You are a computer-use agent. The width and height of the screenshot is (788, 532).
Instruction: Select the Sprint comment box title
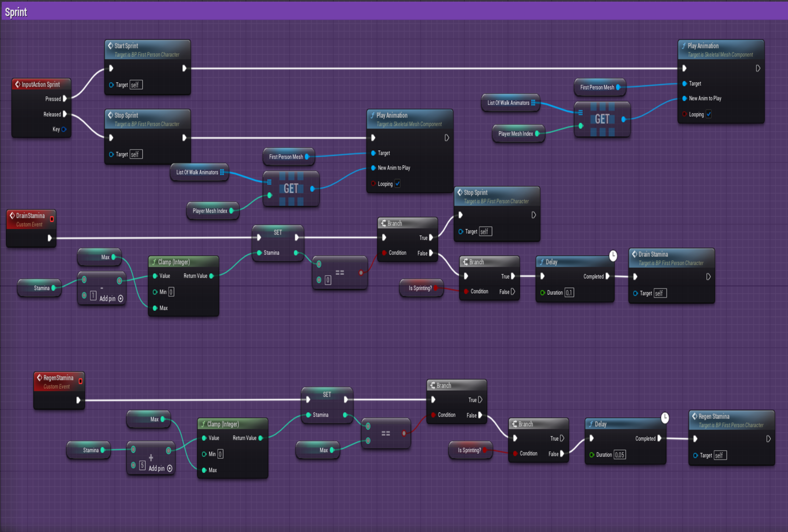point(16,12)
